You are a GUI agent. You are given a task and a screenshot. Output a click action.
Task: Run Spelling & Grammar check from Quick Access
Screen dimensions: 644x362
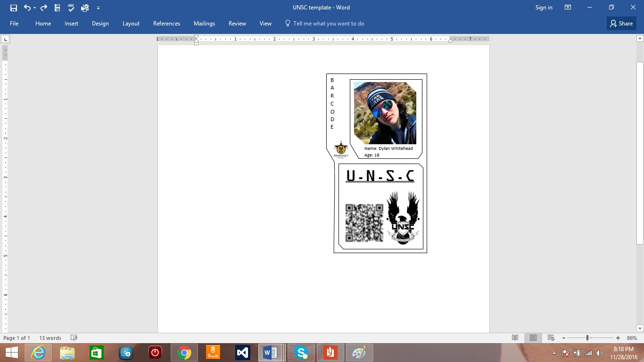tap(71, 8)
